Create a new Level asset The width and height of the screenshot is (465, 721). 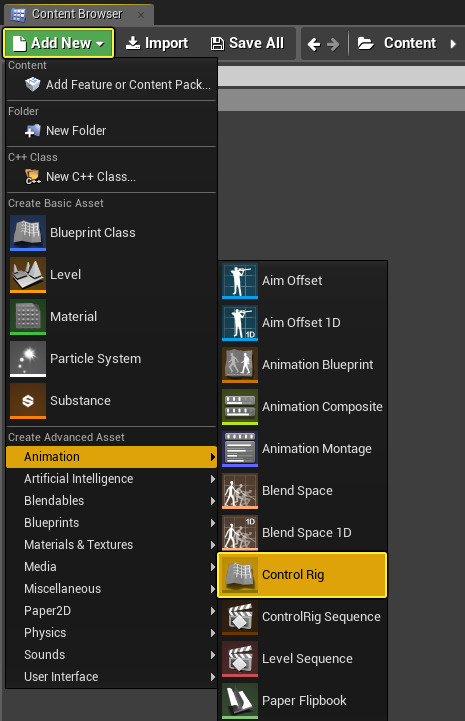(111, 275)
